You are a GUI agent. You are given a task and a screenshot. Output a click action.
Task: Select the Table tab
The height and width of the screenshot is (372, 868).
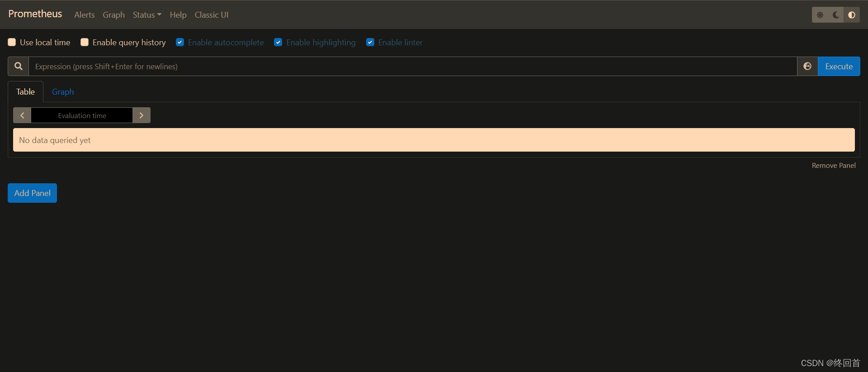26,92
